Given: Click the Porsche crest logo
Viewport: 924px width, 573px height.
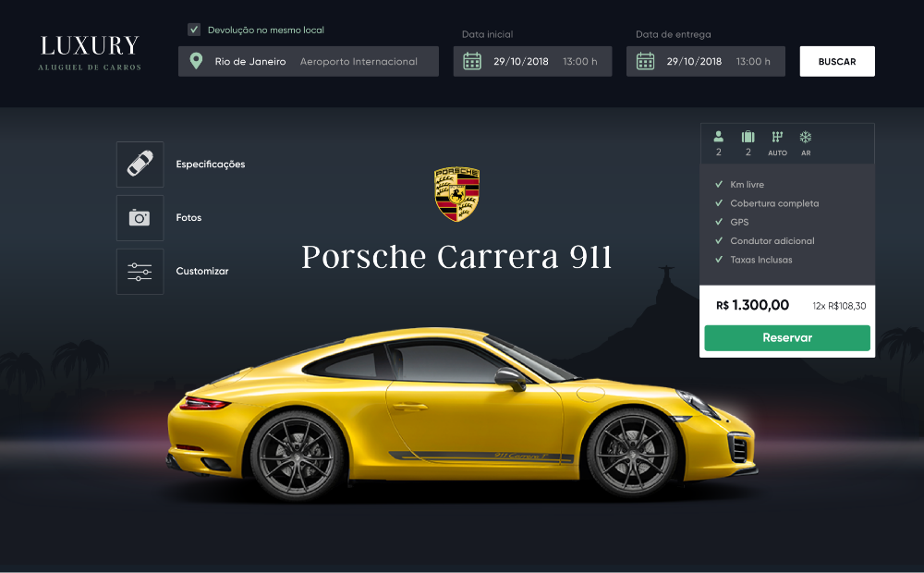Looking at the screenshot, I should tap(456, 194).
